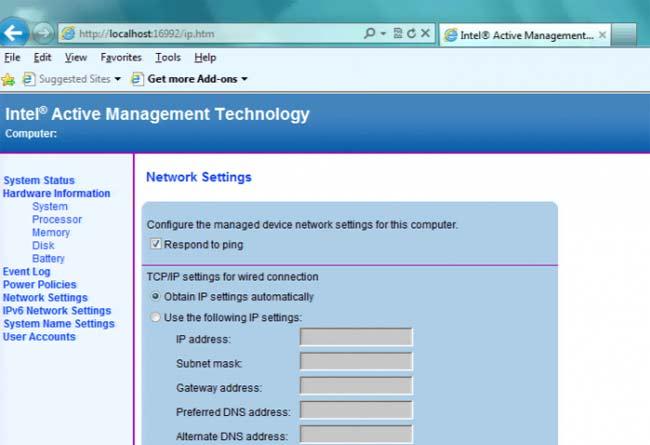Image resolution: width=650 pixels, height=445 pixels.
Task: Click the Internet Explorer page icon in address bar
Action: [x=68, y=34]
